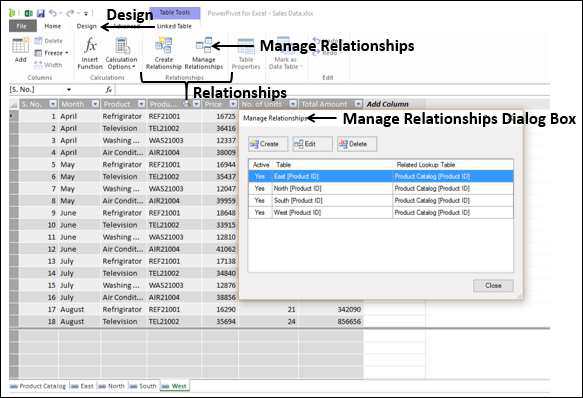Open Price column filter dropdown
The height and width of the screenshot is (398, 583).
(233, 104)
